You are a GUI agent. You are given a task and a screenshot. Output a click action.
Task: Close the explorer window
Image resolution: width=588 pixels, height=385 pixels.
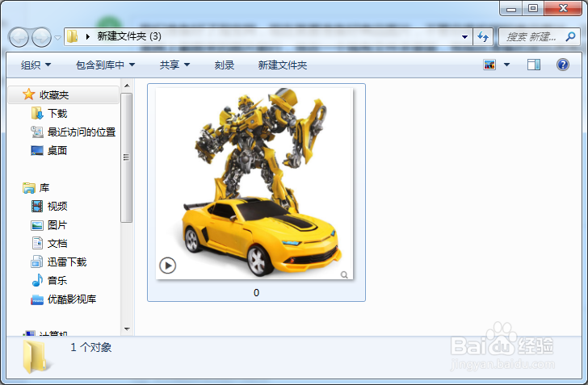563,9
